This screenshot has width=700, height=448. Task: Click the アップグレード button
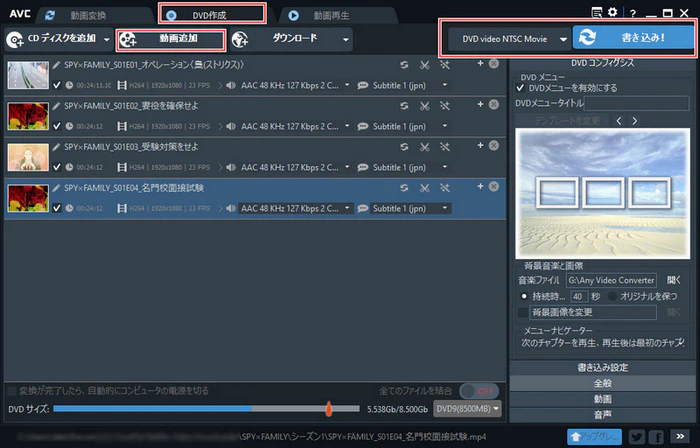pos(595,436)
